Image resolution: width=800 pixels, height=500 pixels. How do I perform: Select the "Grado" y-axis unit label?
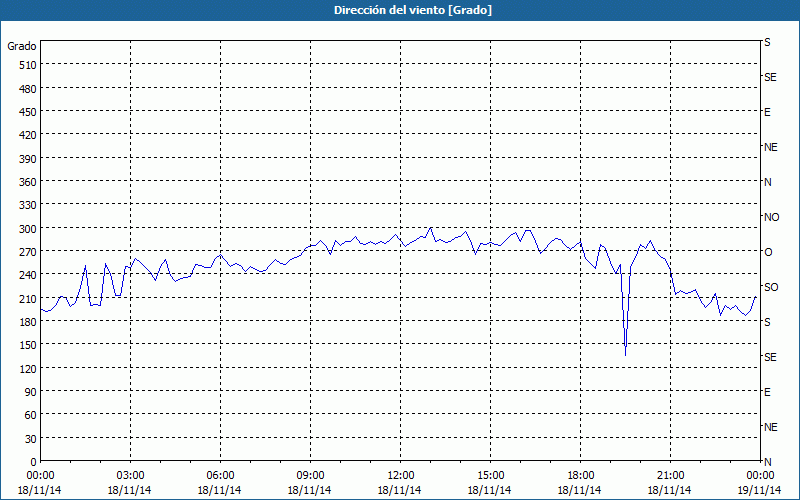click(22, 46)
